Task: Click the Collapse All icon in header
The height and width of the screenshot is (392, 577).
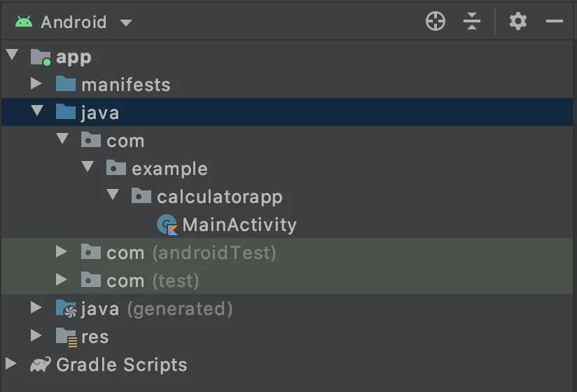Action: click(472, 21)
